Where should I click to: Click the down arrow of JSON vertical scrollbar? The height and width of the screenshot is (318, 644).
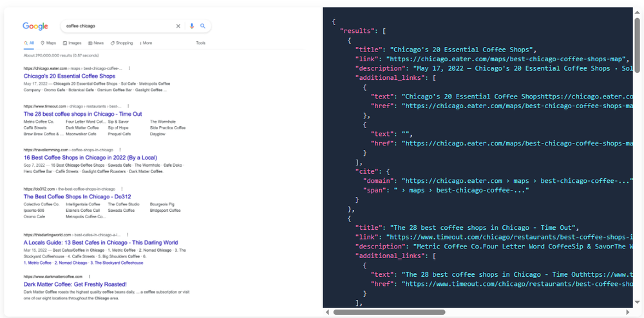click(637, 303)
